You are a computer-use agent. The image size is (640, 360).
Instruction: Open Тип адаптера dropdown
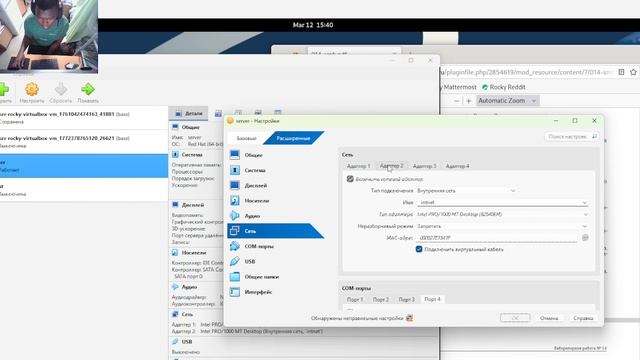502,214
